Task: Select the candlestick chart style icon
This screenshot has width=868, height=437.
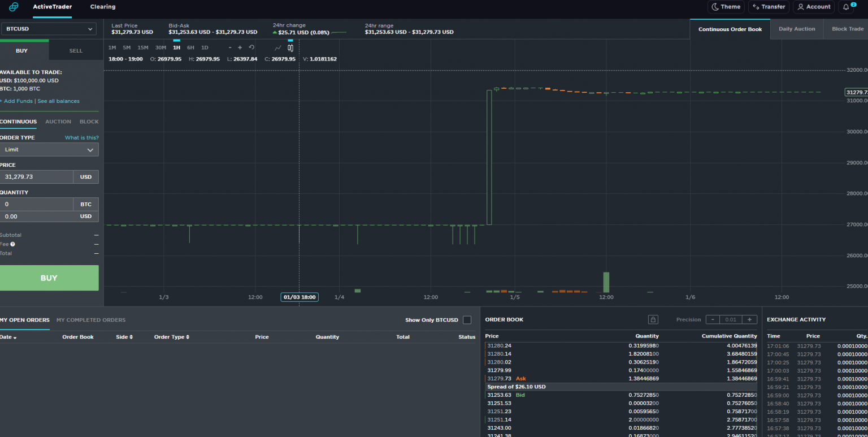Action: pos(290,48)
